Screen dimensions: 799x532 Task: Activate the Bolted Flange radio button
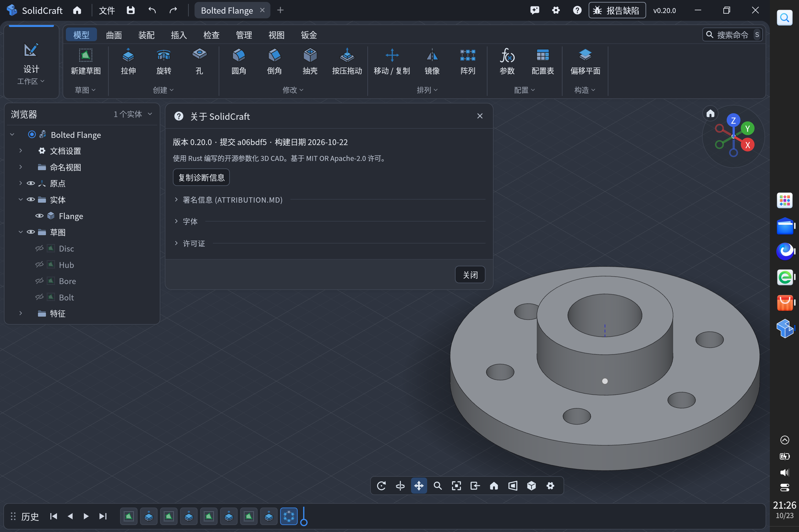[x=32, y=134]
